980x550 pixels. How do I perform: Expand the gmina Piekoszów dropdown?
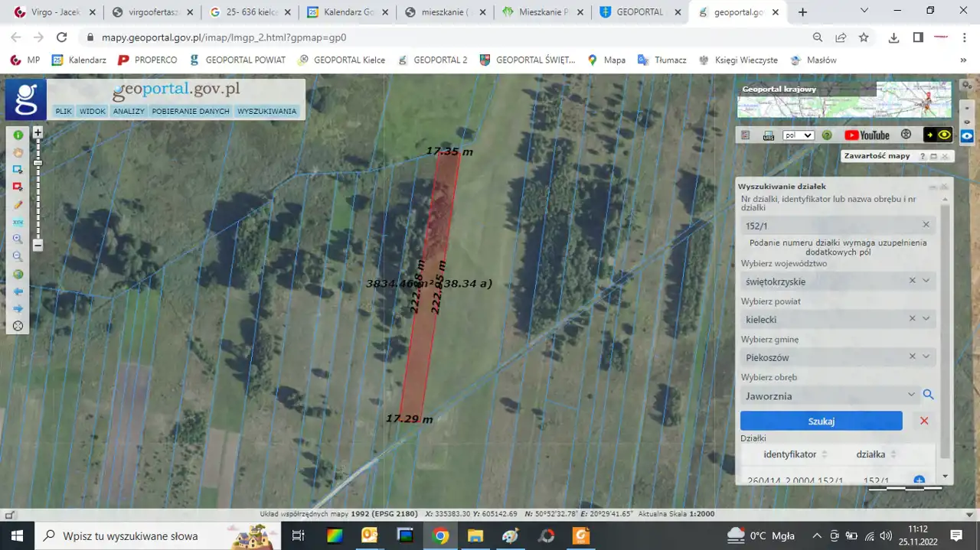926,356
